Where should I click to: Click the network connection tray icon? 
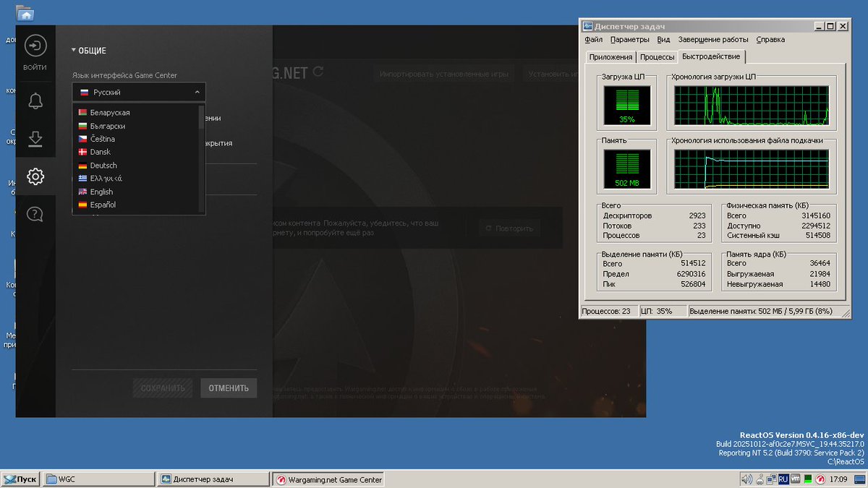point(770,479)
